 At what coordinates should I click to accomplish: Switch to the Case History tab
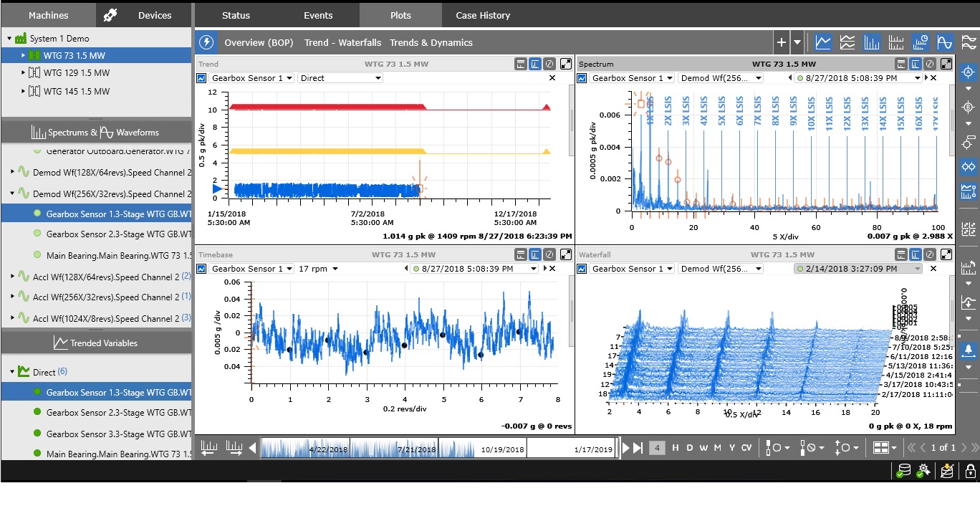coord(483,15)
